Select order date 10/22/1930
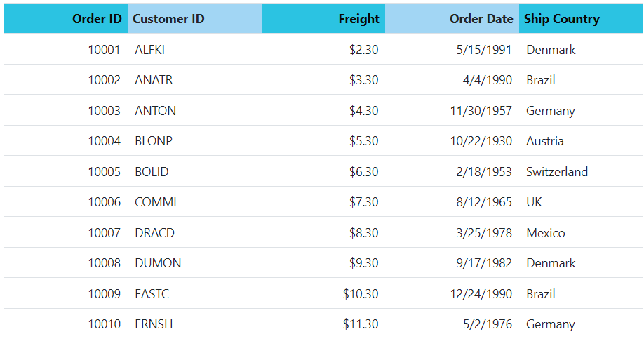This screenshot has height=339, width=644. click(x=452, y=140)
